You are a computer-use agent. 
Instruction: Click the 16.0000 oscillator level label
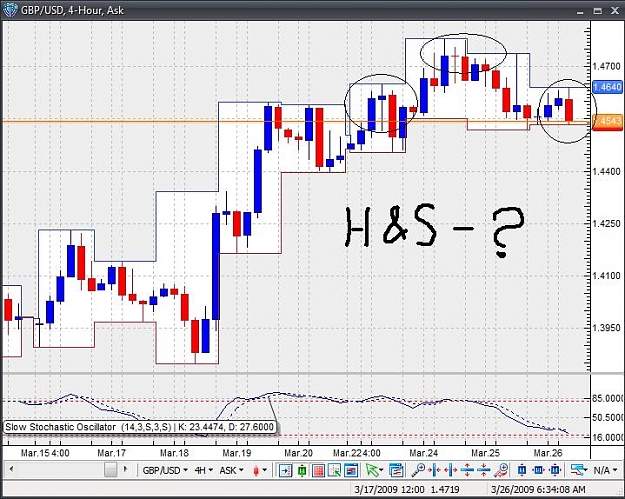click(x=607, y=437)
